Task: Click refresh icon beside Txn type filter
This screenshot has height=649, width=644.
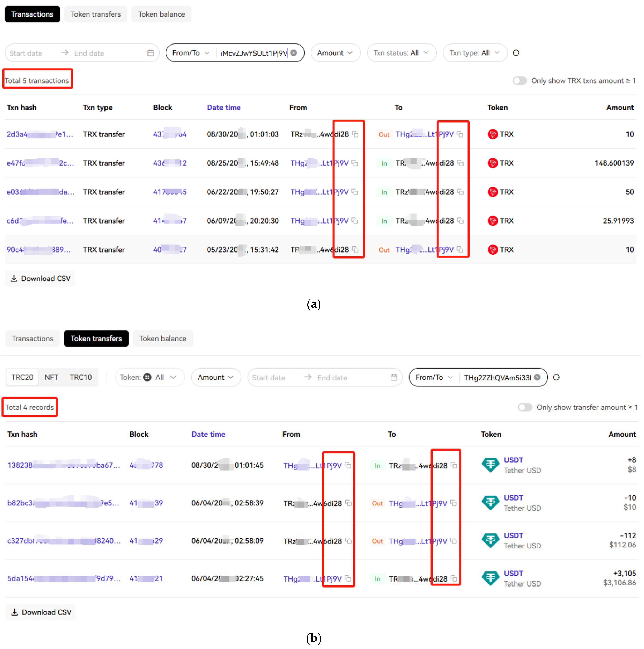Action: coord(516,53)
